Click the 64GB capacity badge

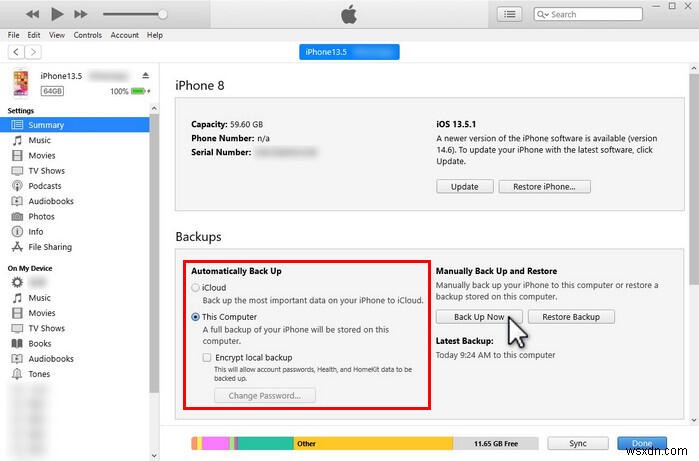[52, 91]
